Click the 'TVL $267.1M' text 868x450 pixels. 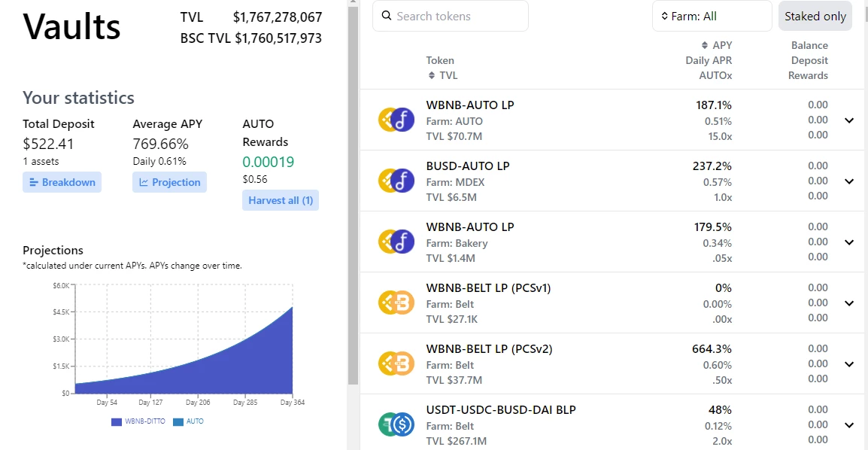[x=456, y=441]
